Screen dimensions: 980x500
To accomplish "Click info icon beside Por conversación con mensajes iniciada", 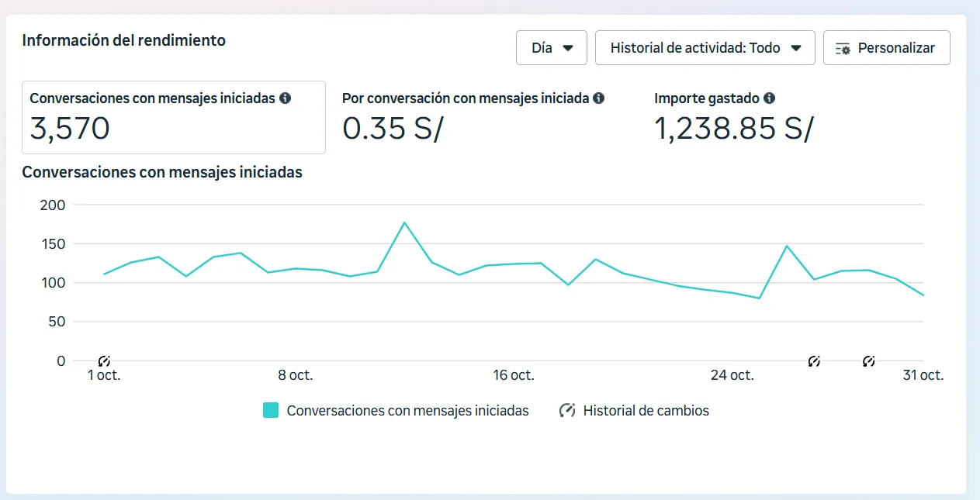I will (598, 98).
